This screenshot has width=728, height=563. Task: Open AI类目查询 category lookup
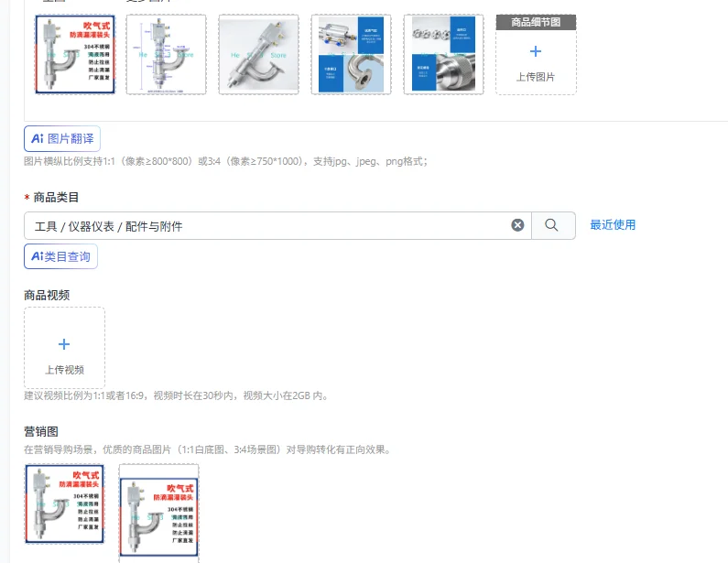coord(60,256)
